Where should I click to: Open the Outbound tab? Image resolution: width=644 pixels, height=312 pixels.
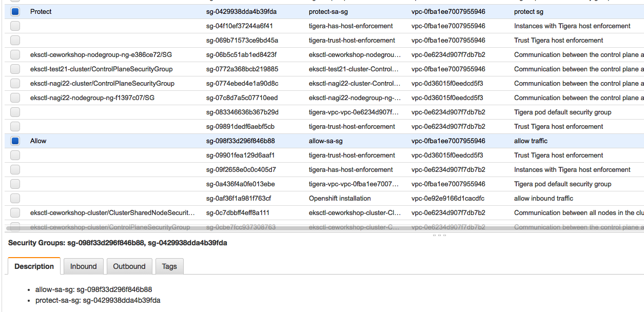coord(129,266)
